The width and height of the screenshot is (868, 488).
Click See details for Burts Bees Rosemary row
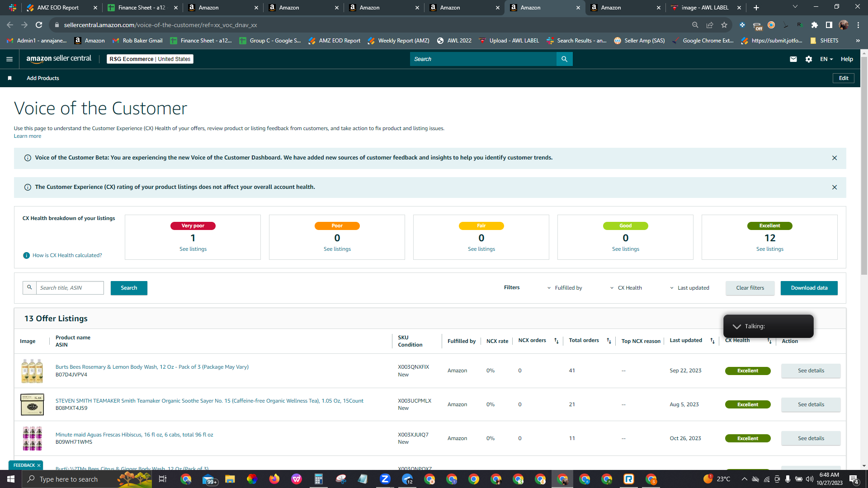coord(811,371)
